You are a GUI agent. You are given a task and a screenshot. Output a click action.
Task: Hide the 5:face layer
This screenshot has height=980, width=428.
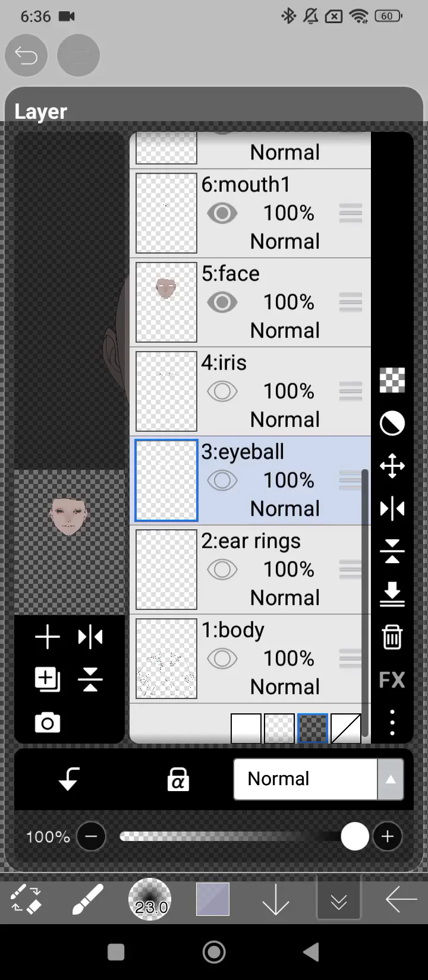[x=222, y=302]
